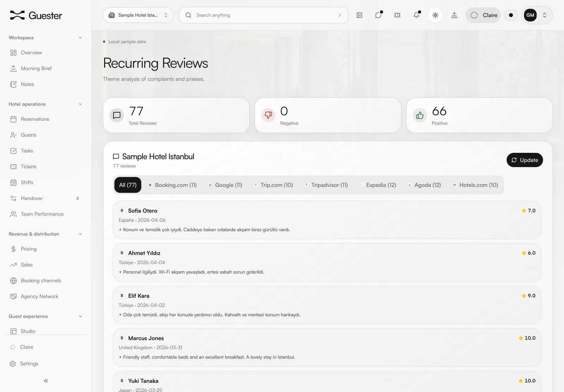Filter reviews by Agoda (12)
The width and height of the screenshot is (564, 392).
tap(424, 185)
